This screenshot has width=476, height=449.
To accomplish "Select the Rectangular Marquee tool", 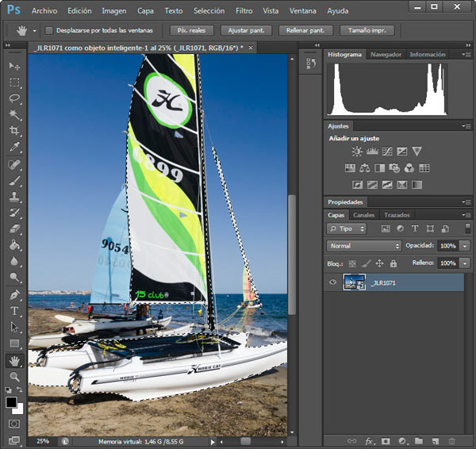I will [14, 83].
